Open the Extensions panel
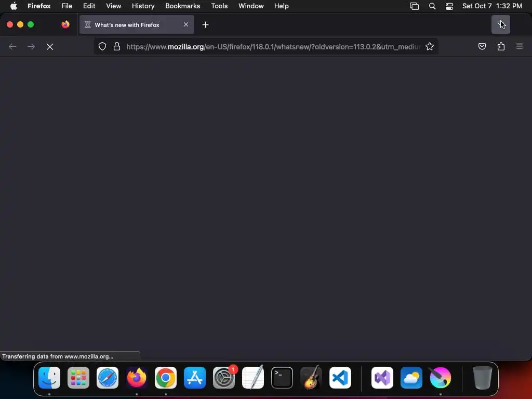The height and width of the screenshot is (399, 532). click(501, 46)
